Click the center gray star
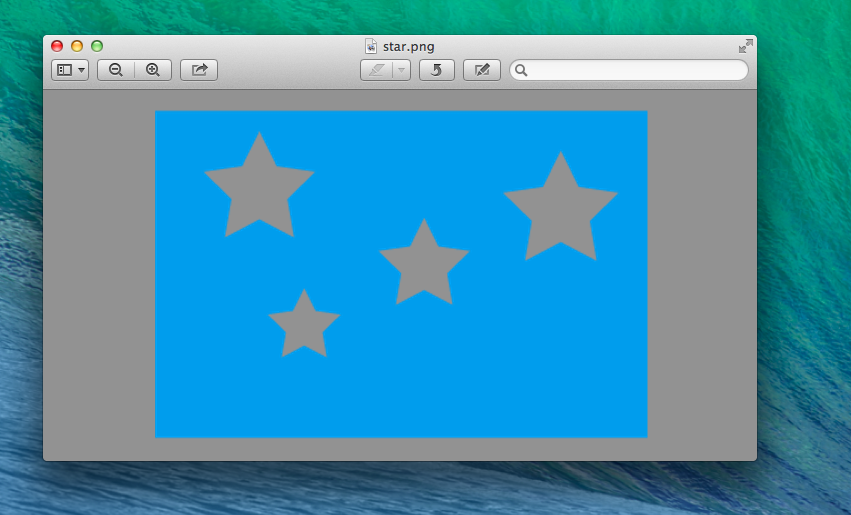851x515 pixels. click(424, 266)
